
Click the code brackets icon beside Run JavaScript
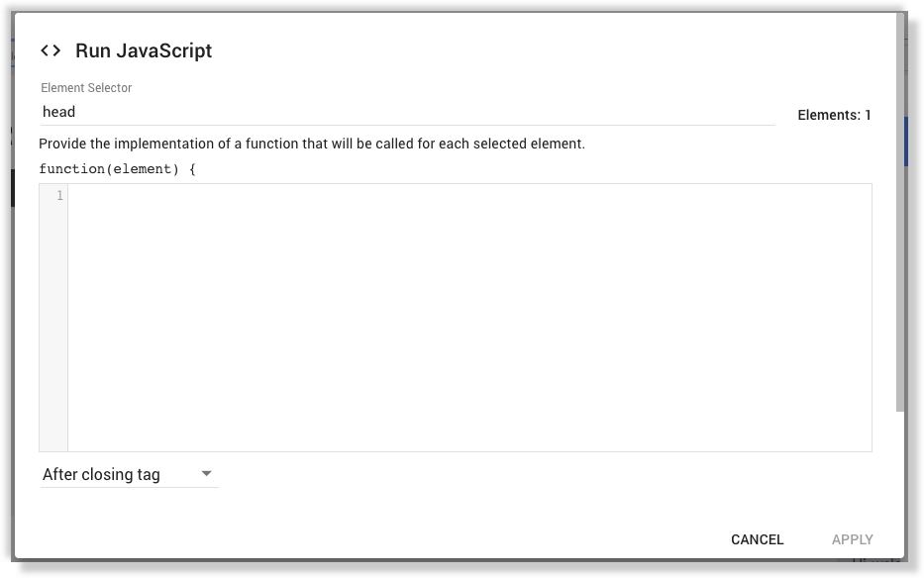click(51, 50)
